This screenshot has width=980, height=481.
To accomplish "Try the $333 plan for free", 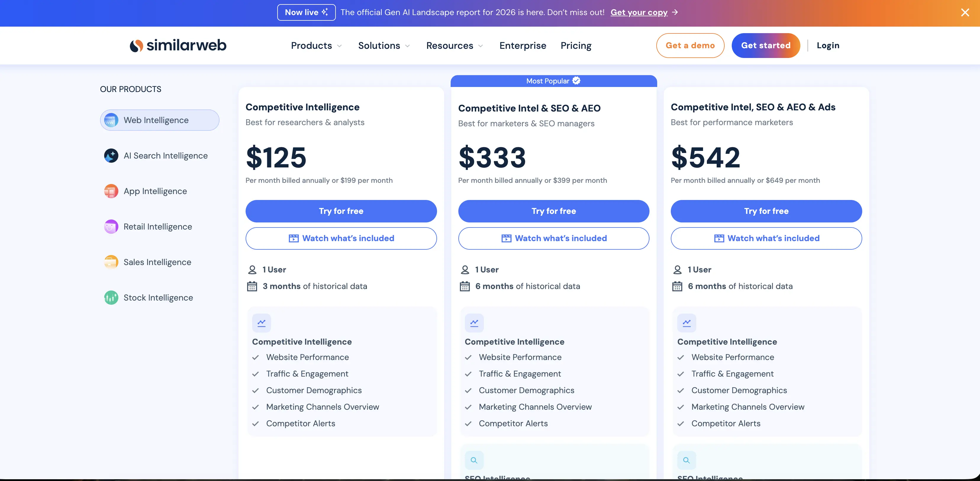I will [x=554, y=211].
